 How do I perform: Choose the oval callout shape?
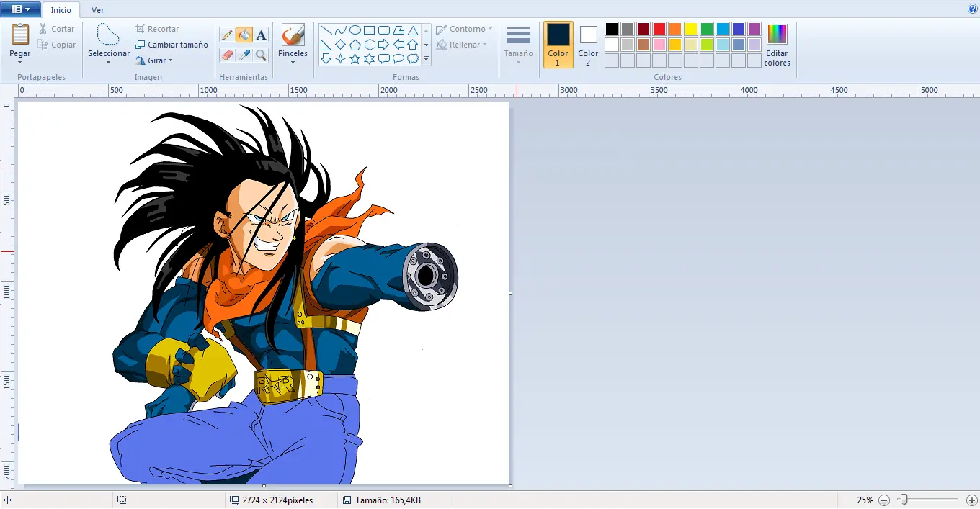tap(398, 59)
